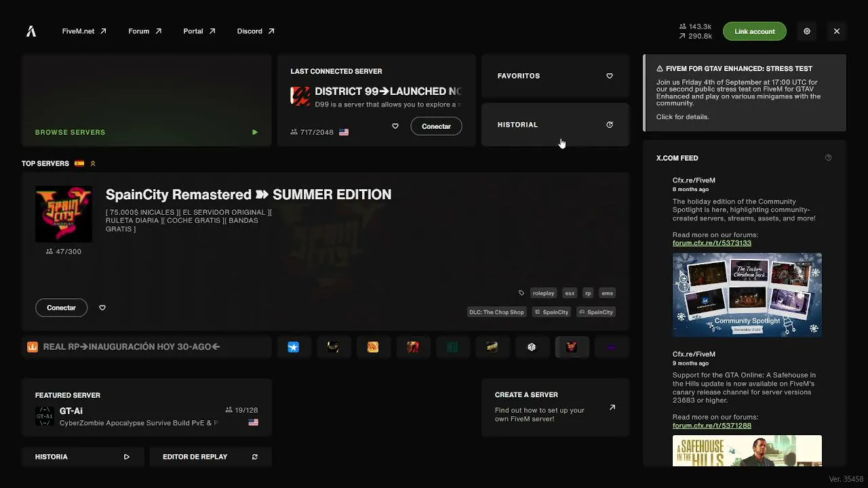The width and height of the screenshot is (868, 488).
Task: Open the Browse Servers tile
Action: (146, 100)
